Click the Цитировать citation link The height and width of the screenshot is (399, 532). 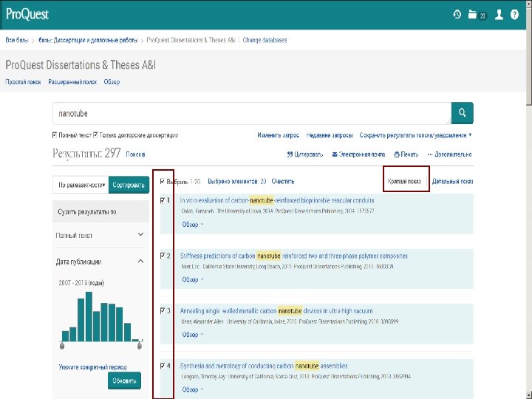[304, 154]
